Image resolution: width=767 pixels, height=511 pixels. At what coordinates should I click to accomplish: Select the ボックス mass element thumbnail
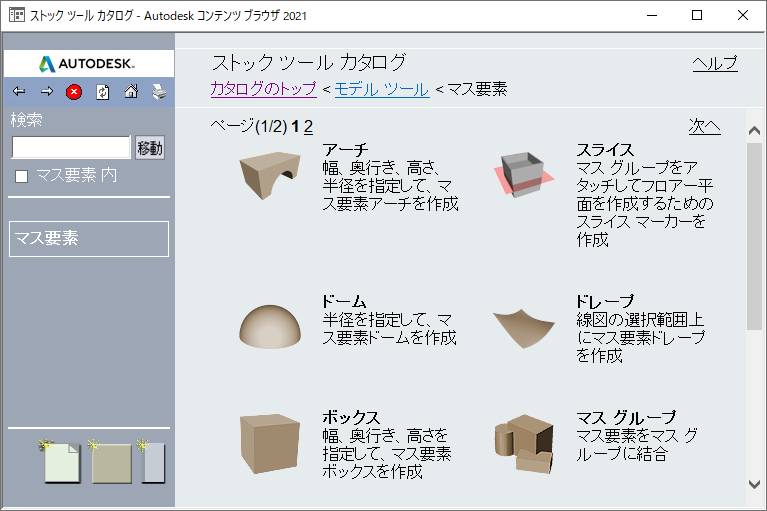pyautogui.click(x=270, y=444)
